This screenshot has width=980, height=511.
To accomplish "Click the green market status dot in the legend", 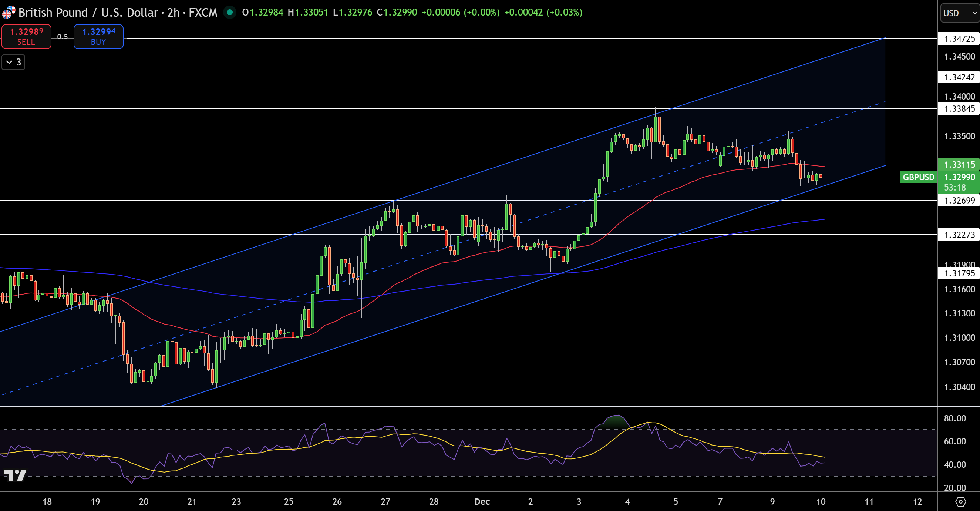I will tap(230, 13).
